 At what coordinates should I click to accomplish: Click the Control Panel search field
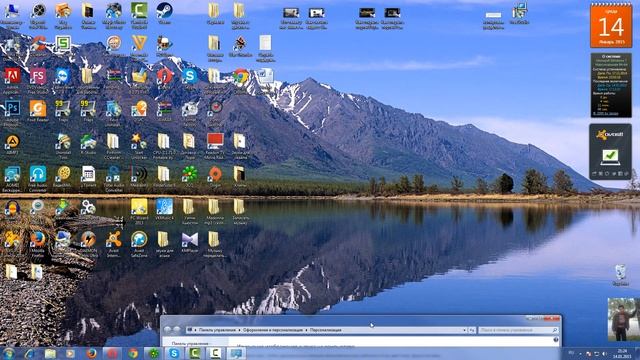point(518,330)
